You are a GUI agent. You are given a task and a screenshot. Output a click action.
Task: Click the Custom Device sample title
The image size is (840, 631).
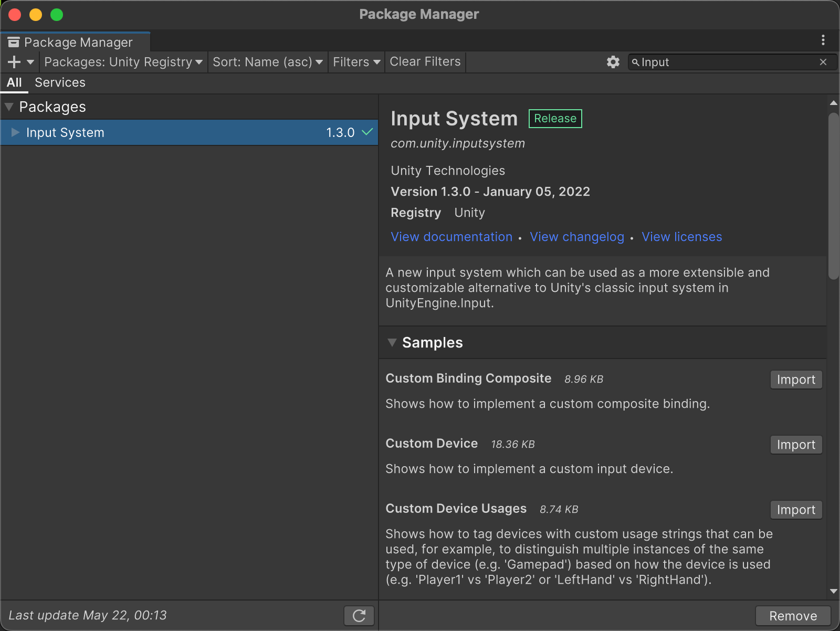coord(432,444)
